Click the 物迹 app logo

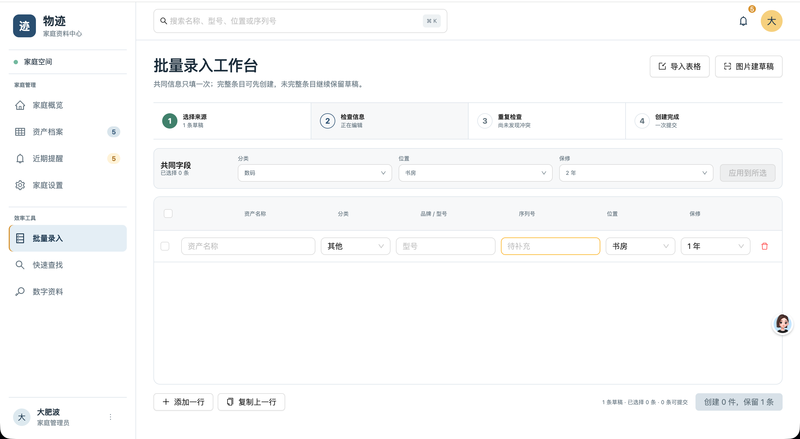pos(24,26)
